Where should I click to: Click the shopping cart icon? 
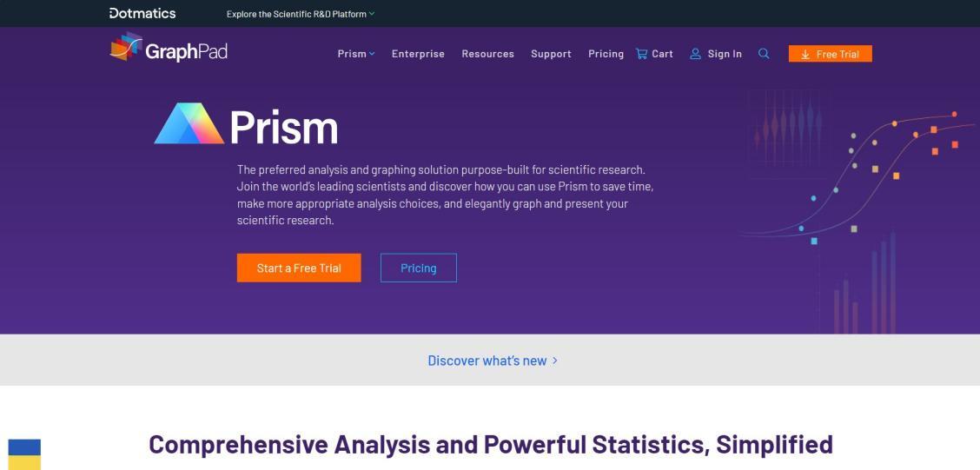click(641, 54)
